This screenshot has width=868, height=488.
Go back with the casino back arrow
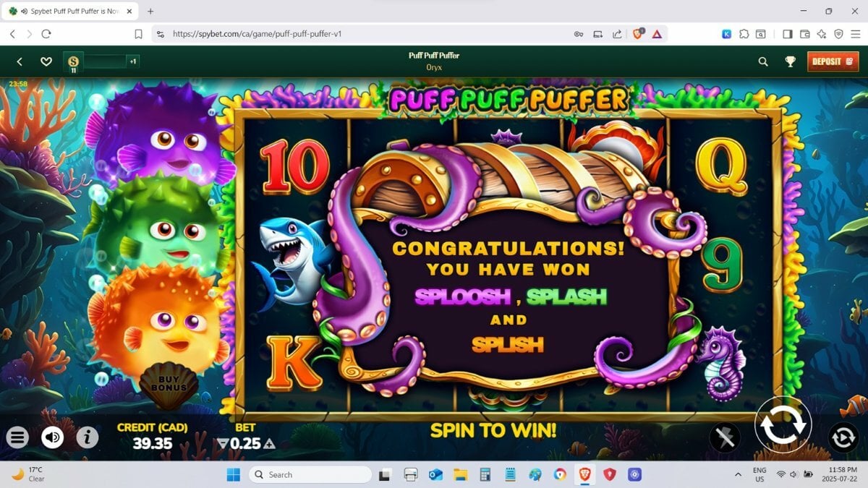20,61
